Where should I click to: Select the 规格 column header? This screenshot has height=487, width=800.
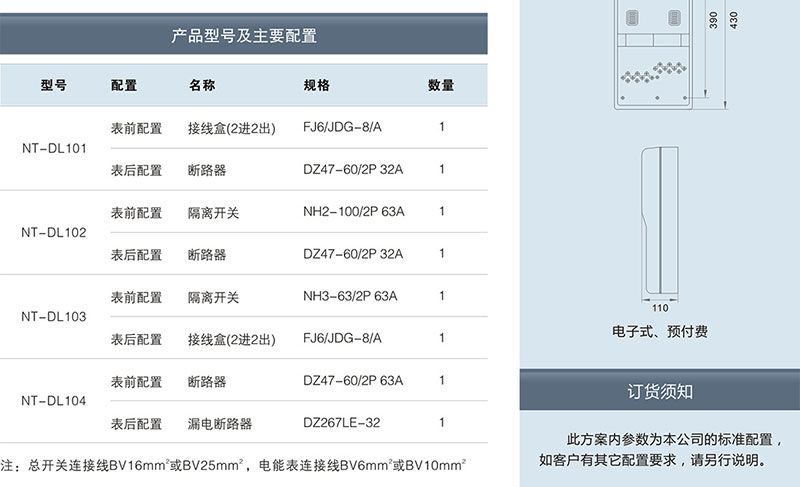(316, 86)
